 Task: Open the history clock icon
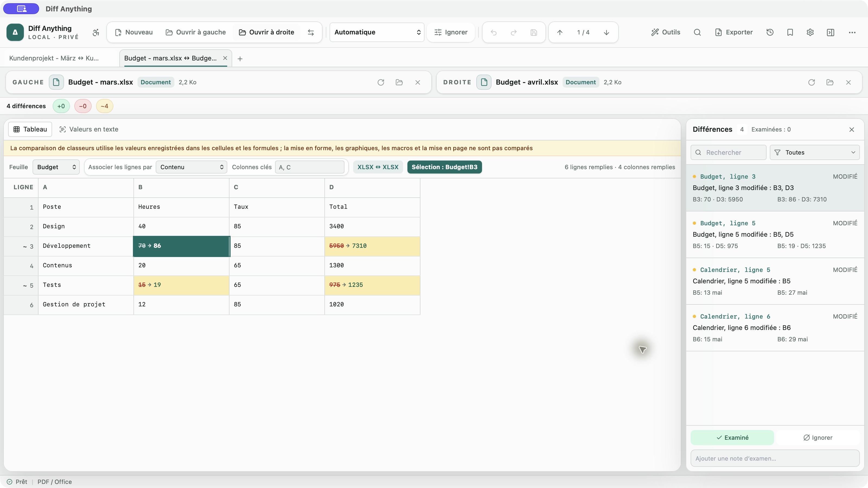[x=770, y=32]
